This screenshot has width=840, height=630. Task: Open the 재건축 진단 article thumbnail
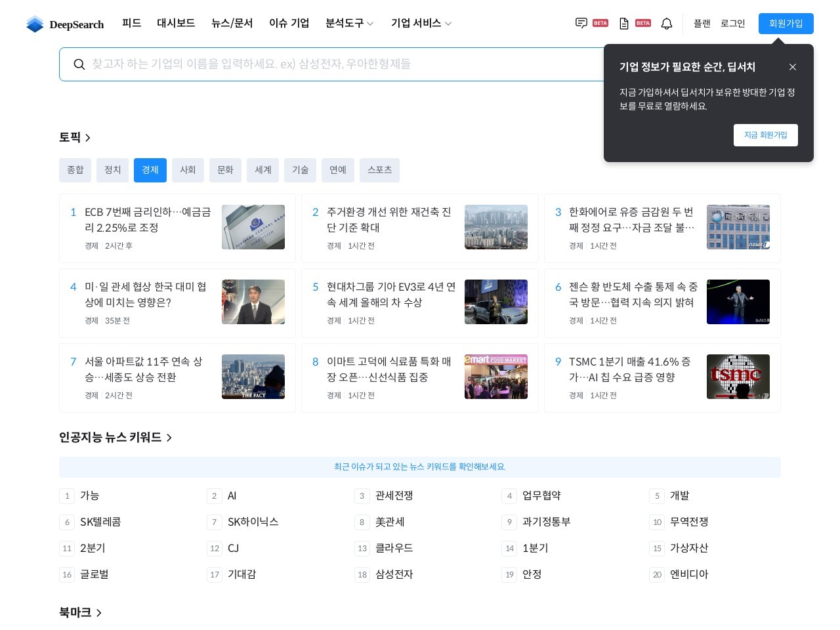(x=496, y=227)
